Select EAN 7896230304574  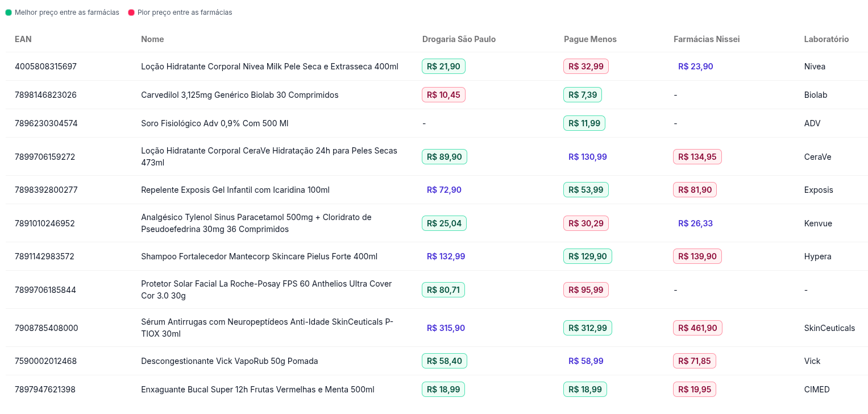[46, 123]
